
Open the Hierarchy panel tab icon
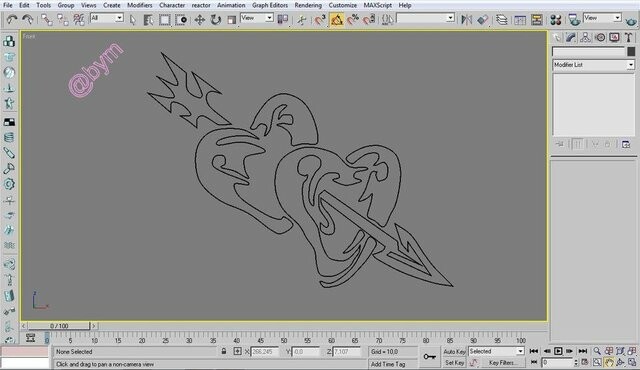585,38
